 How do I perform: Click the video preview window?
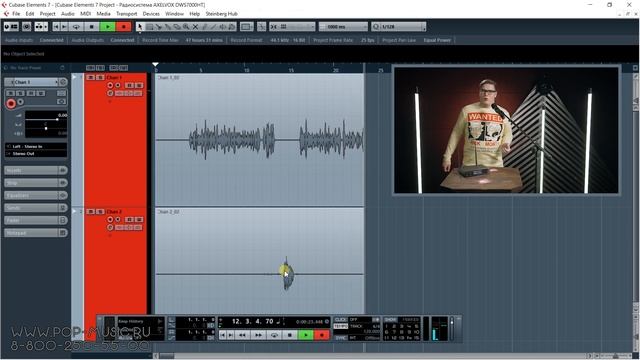(x=506, y=130)
